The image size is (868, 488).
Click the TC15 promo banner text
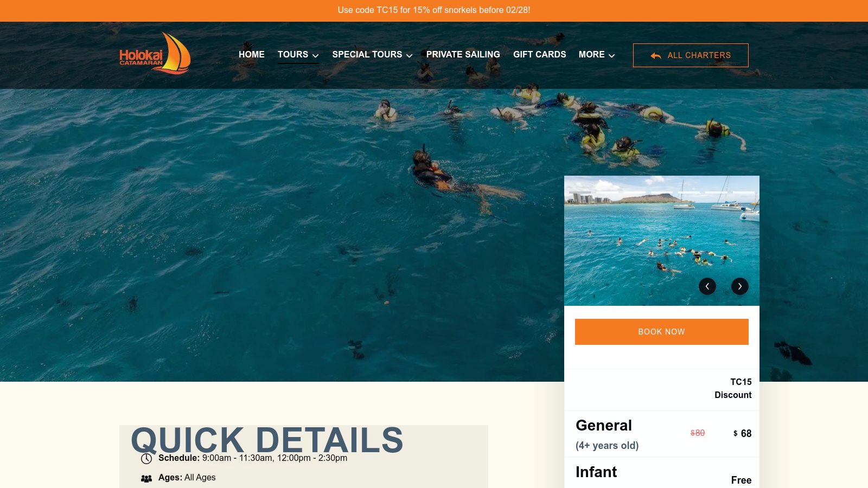coord(434,10)
